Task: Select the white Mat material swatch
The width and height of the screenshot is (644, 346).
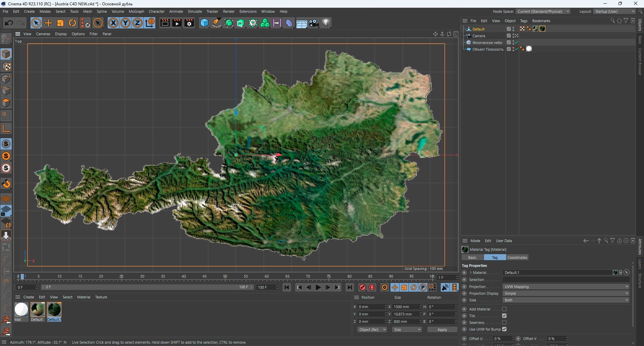Action: (21, 309)
